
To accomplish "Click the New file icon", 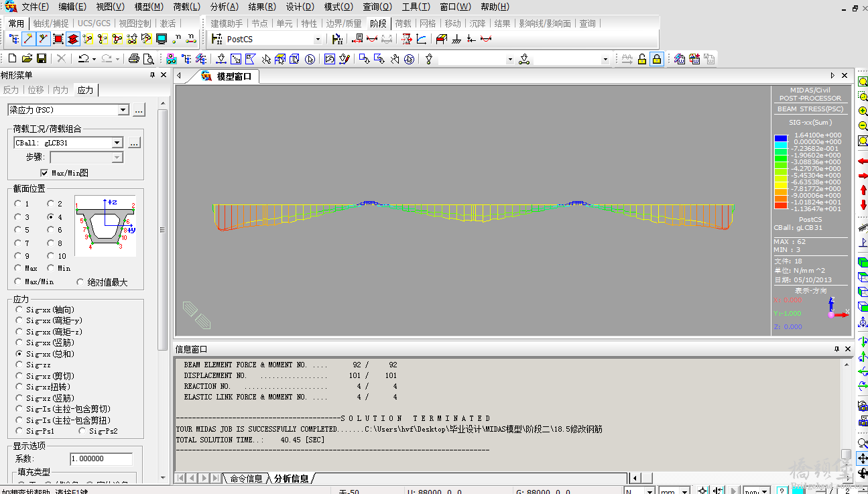I will coord(12,59).
